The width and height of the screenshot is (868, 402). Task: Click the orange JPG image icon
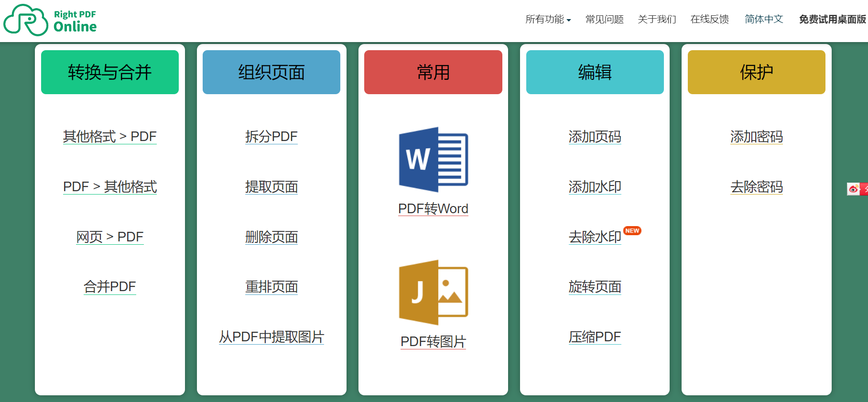coord(433,292)
